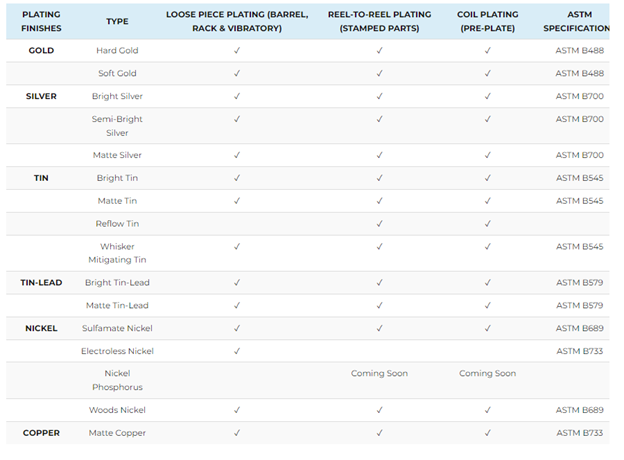Click Woods Nickel loose piece checkmark

(237, 410)
